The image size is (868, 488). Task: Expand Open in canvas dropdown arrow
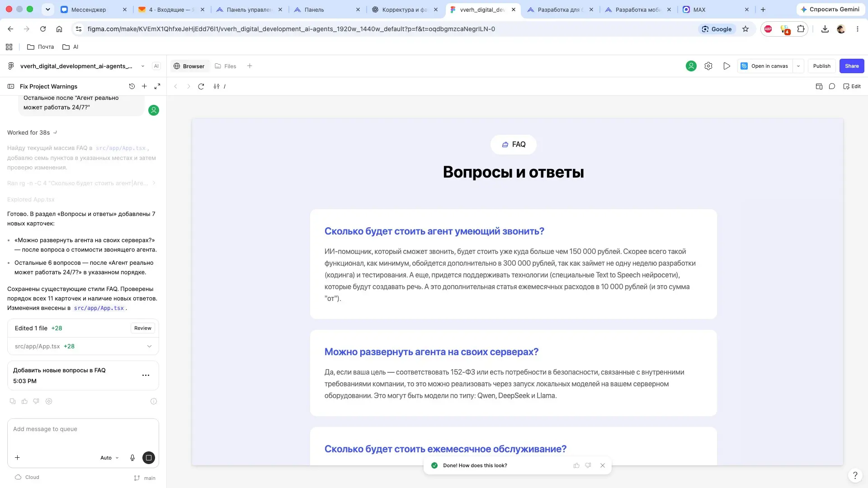pyautogui.click(x=798, y=66)
